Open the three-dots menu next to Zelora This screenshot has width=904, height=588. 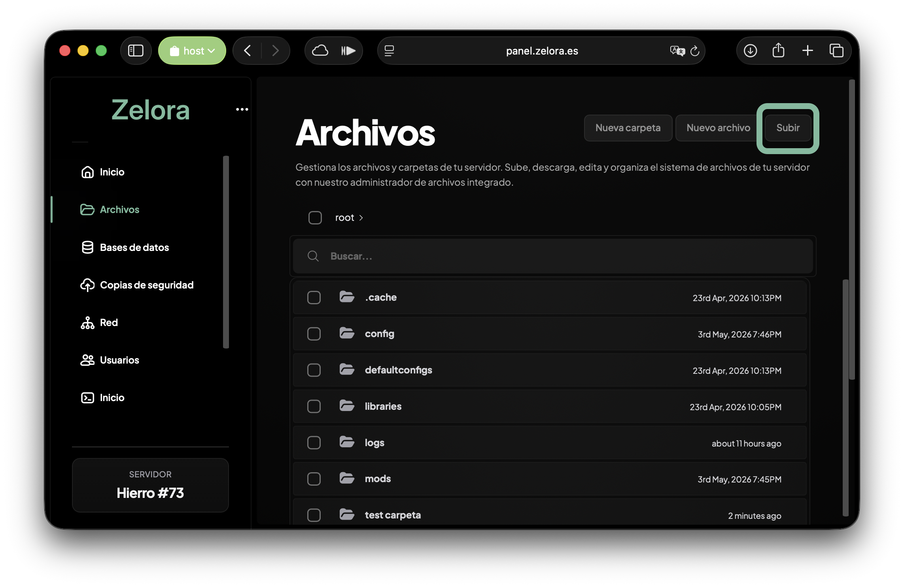242,109
